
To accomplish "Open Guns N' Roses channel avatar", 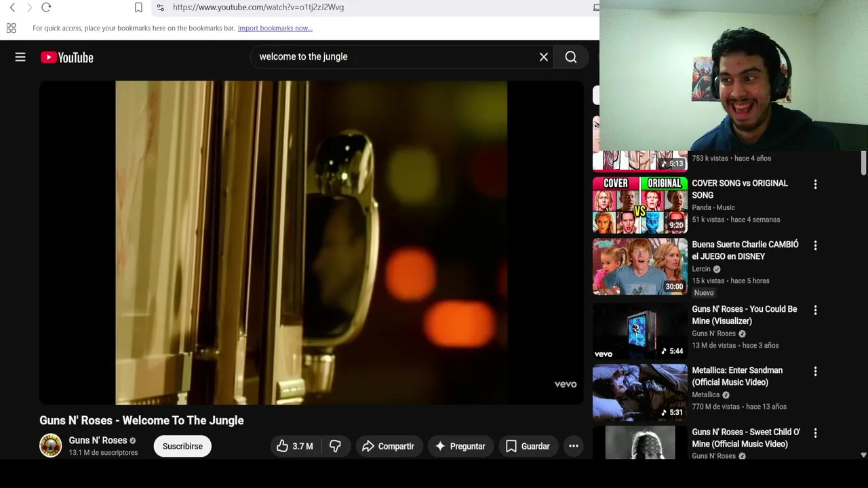I will click(x=50, y=446).
